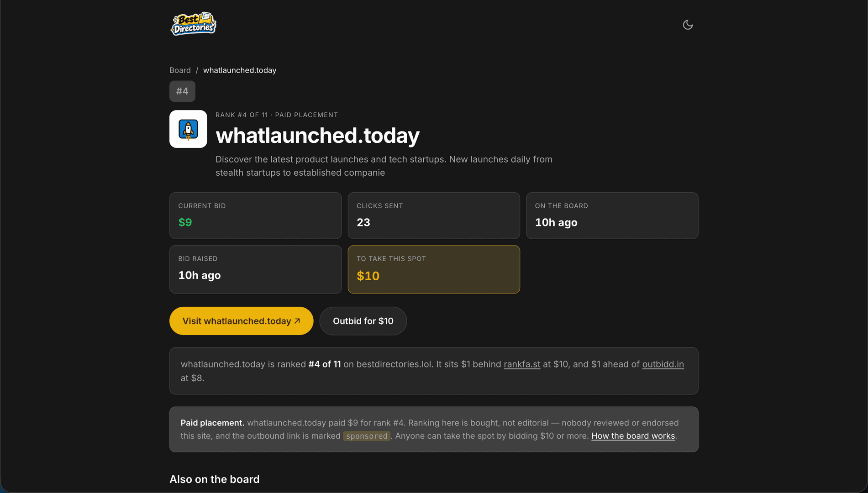Click the Outbid for $10 button
Screen dimensions: 868x493
[363, 321]
